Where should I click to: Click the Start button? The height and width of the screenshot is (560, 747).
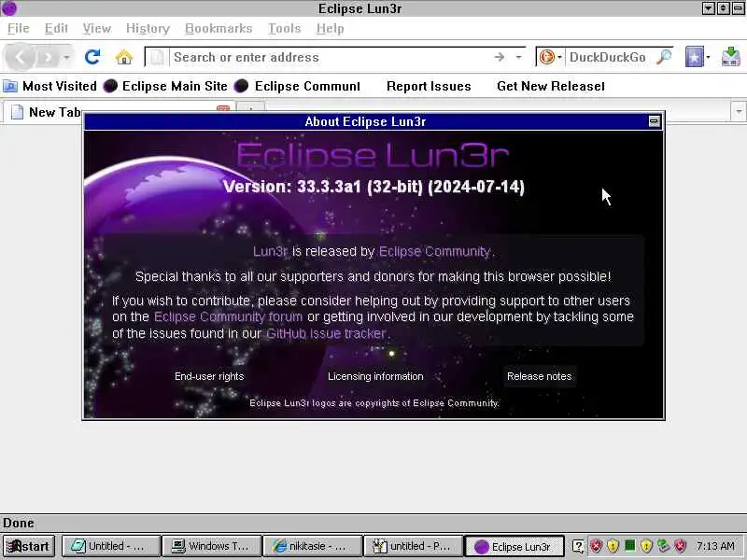click(x=29, y=546)
